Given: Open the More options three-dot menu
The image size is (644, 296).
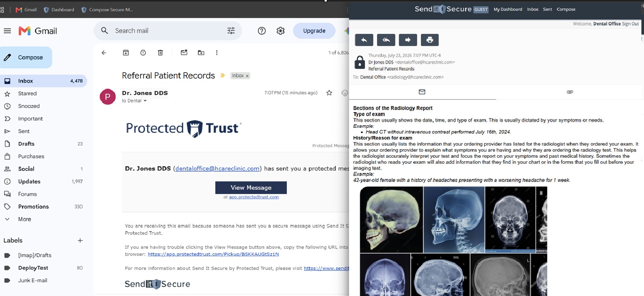Looking at the screenshot, I should coord(217,53).
